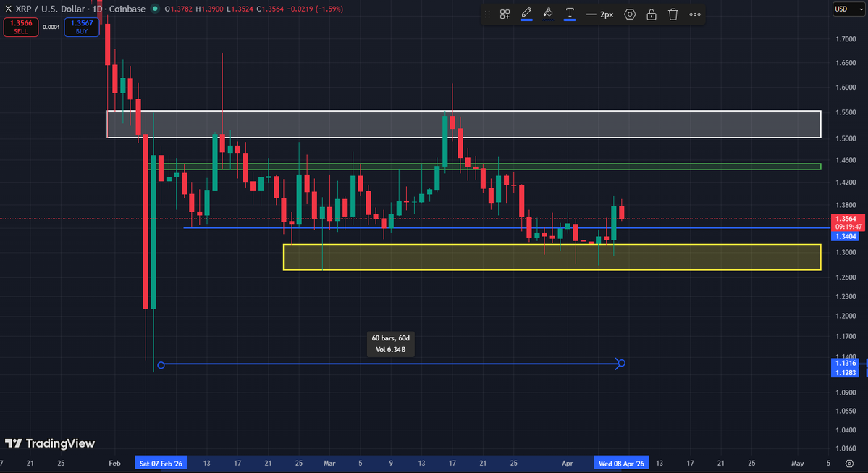Open the paint bucket fill color
This screenshot has height=473, width=868.
pyautogui.click(x=548, y=14)
